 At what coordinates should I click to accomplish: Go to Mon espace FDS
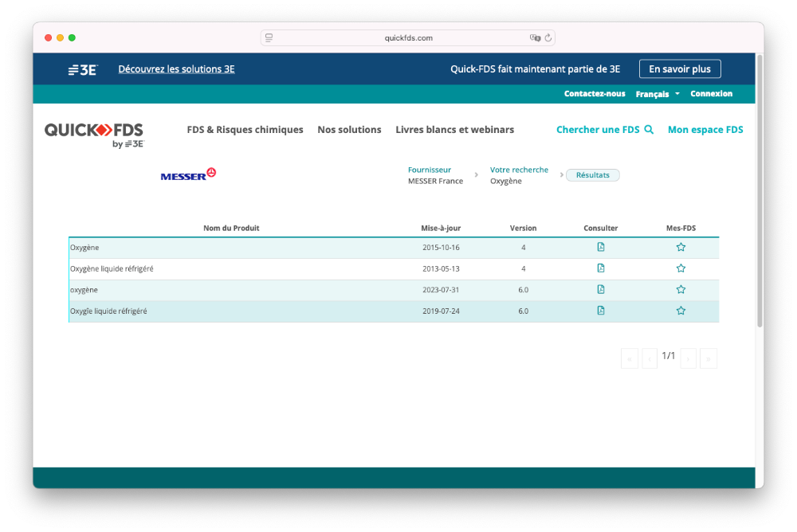click(x=705, y=130)
